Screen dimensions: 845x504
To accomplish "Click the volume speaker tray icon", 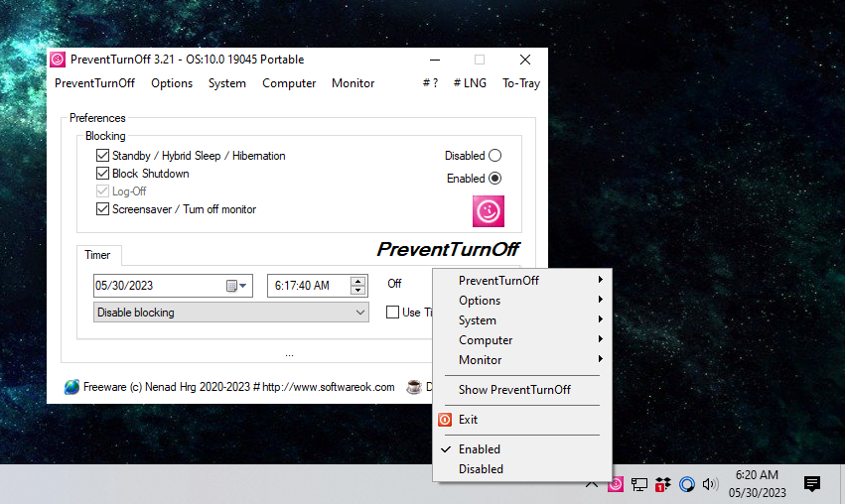I will coord(710,484).
